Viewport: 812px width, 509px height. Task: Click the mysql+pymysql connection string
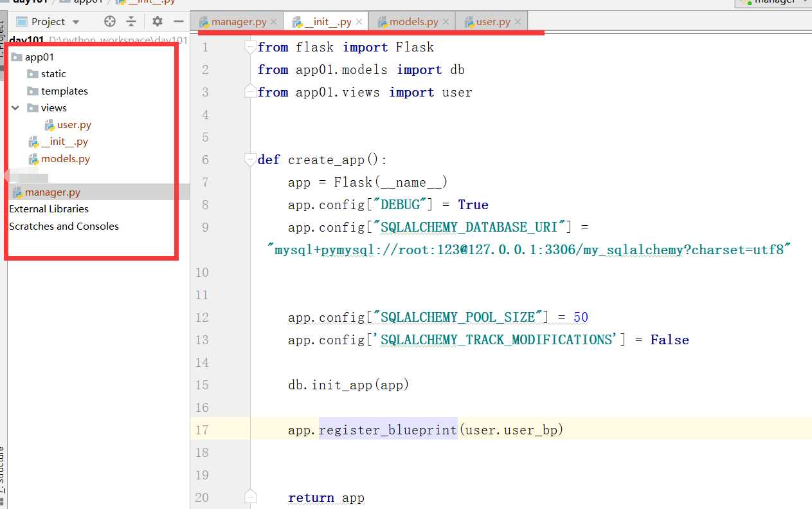coord(528,250)
